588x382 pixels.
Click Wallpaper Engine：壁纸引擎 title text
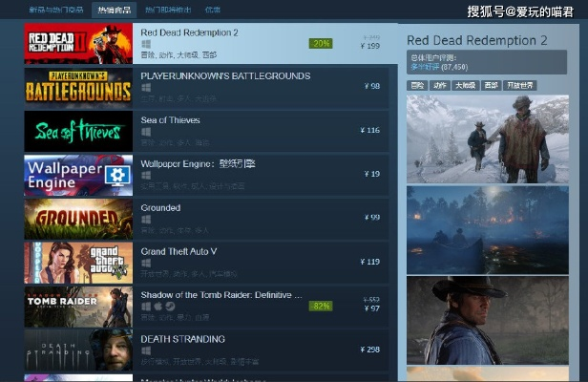[198, 163]
